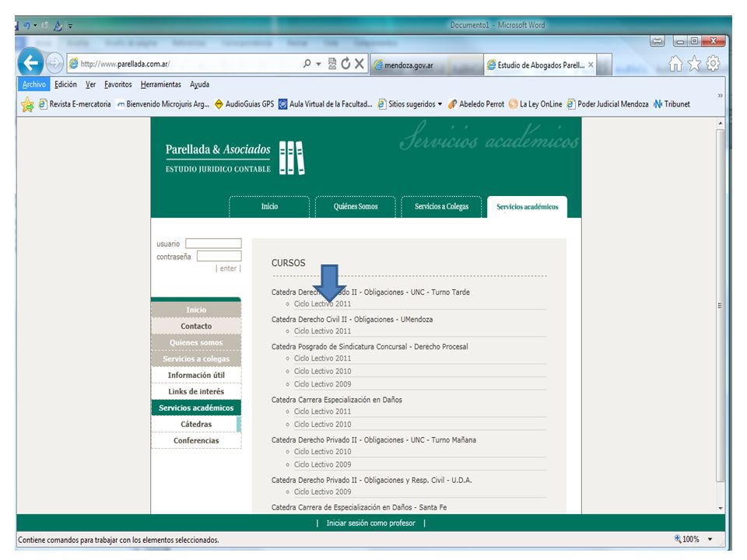Open Ciclo Lectivo 2009 under Sindicatura Concursal

tap(322, 383)
